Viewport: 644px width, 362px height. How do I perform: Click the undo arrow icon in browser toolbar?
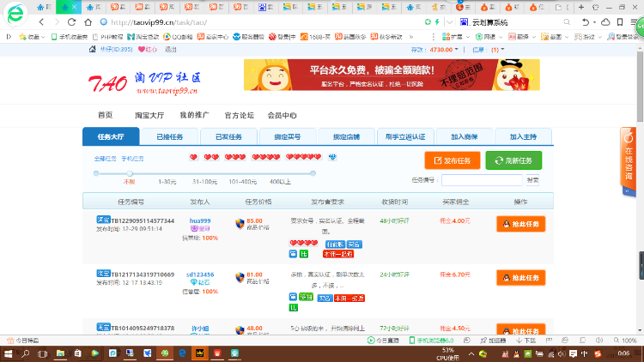click(x=586, y=22)
